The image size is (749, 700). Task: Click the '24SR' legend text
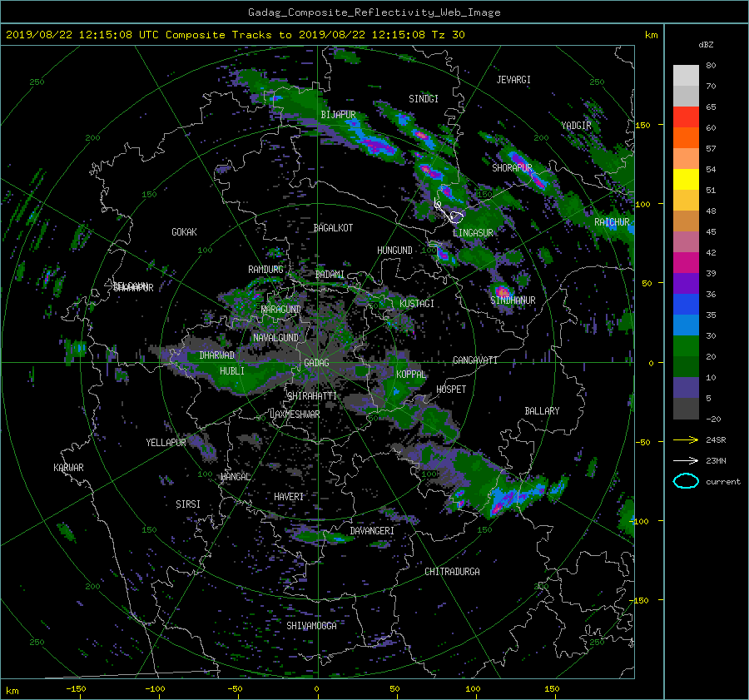coord(716,439)
